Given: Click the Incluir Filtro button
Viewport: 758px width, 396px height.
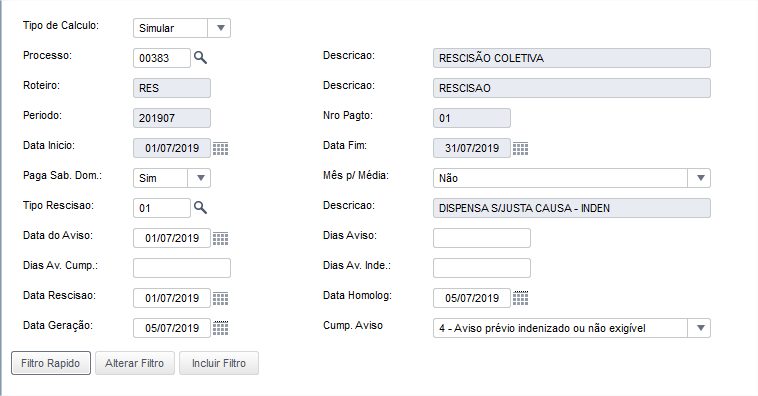Looking at the screenshot, I should [219, 363].
